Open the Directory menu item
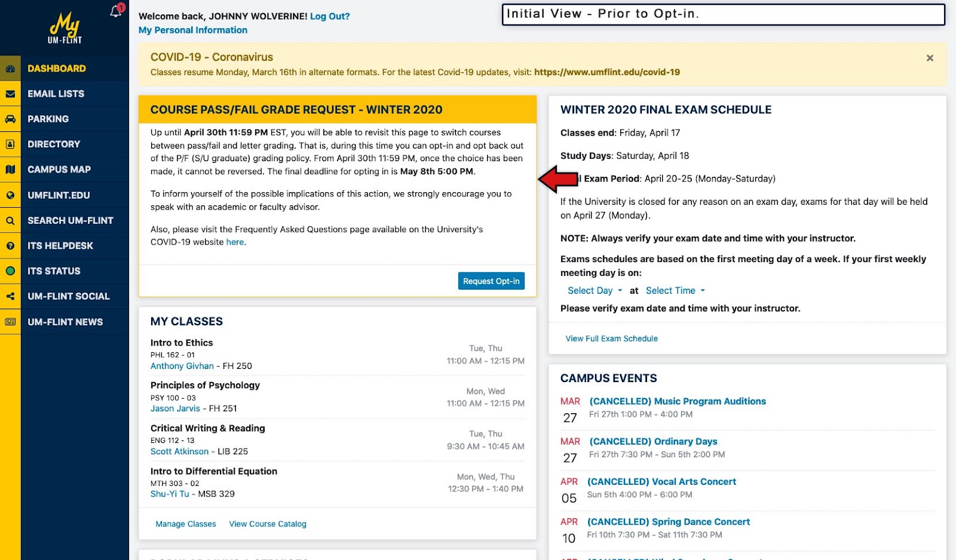The height and width of the screenshot is (560, 956). 54,144
